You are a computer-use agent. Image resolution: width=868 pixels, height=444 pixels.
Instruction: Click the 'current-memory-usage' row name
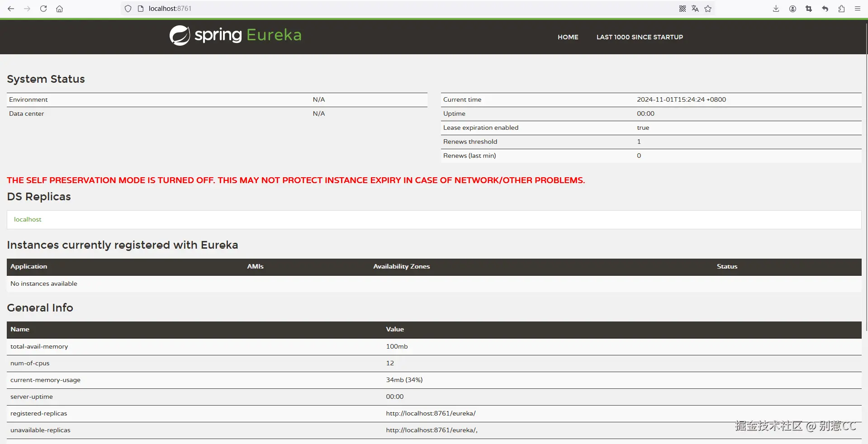(45, 380)
